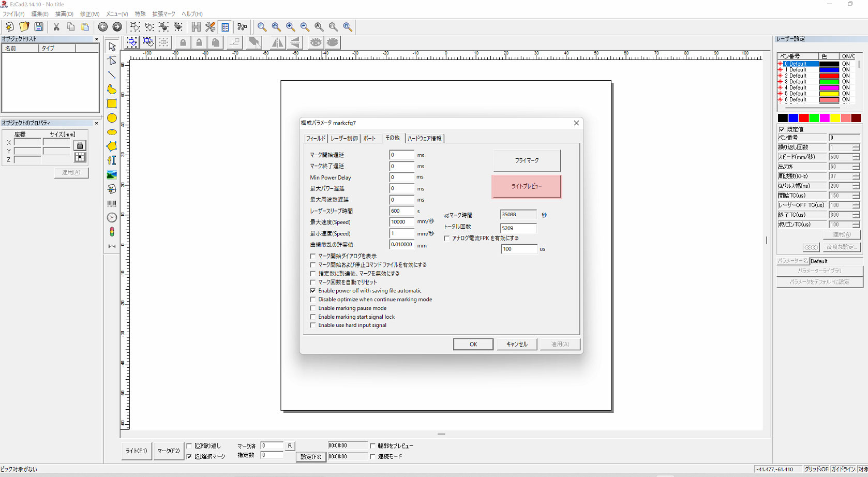Image resolution: width=868 pixels, height=477 pixels.
Task: Select the Barcode tool
Action: point(112,203)
